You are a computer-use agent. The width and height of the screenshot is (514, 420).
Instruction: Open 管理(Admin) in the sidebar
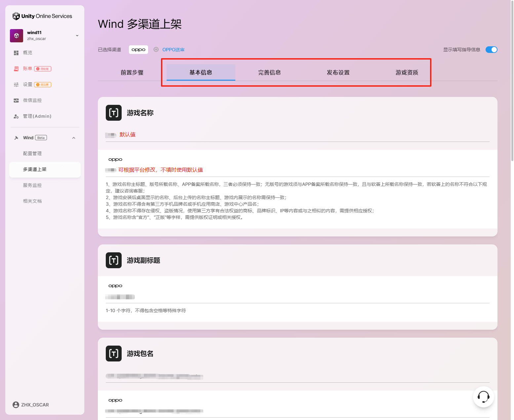pyautogui.click(x=37, y=116)
